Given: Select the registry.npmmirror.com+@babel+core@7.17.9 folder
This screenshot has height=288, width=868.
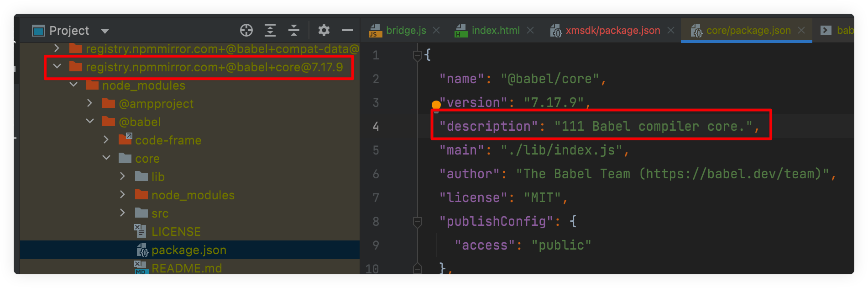Looking at the screenshot, I should pos(214,67).
